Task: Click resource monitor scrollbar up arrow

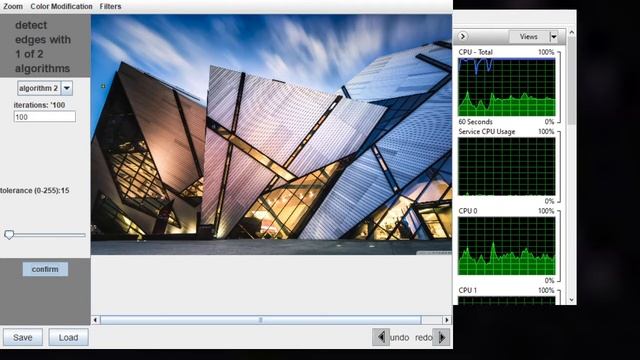Action: [x=571, y=32]
